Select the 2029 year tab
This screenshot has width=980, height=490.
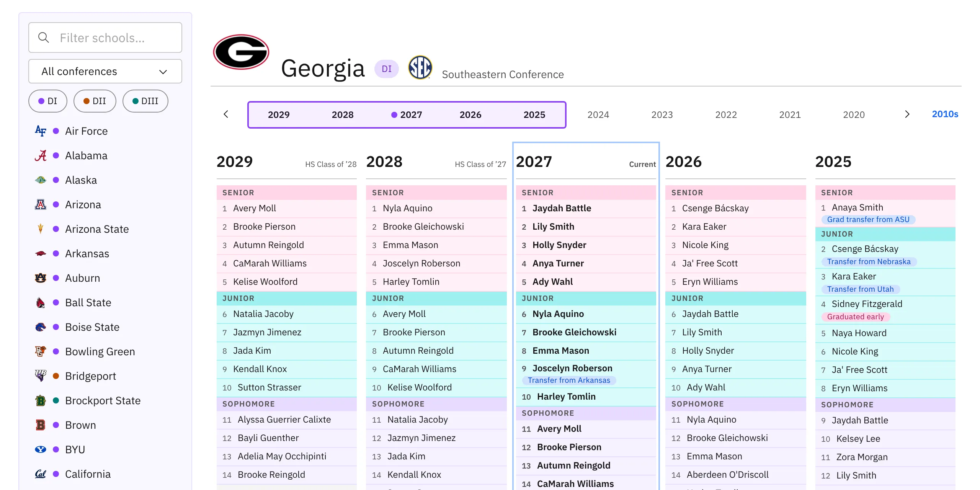click(279, 115)
